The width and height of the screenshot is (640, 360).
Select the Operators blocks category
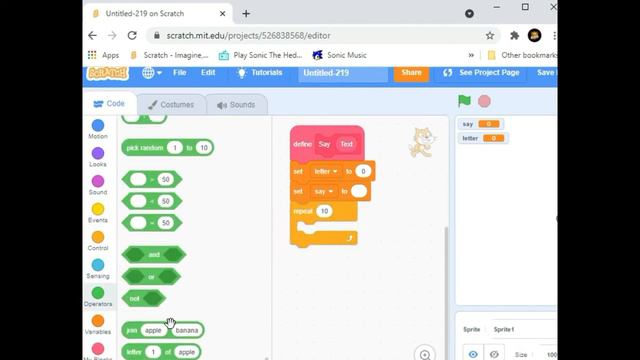pyautogui.click(x=98, y=297)
